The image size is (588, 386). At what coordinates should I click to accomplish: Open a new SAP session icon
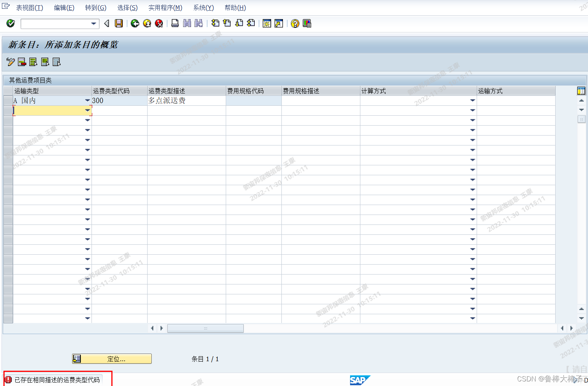click(267, 23)
